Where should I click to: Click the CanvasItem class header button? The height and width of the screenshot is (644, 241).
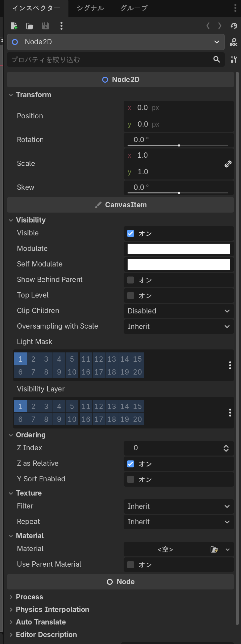coord(120,205)
